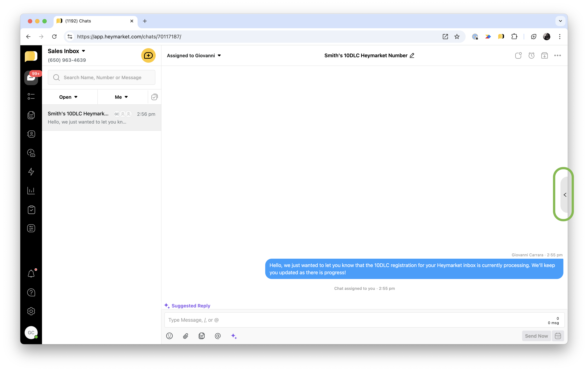Open the notifications bell

coord(31,274)
